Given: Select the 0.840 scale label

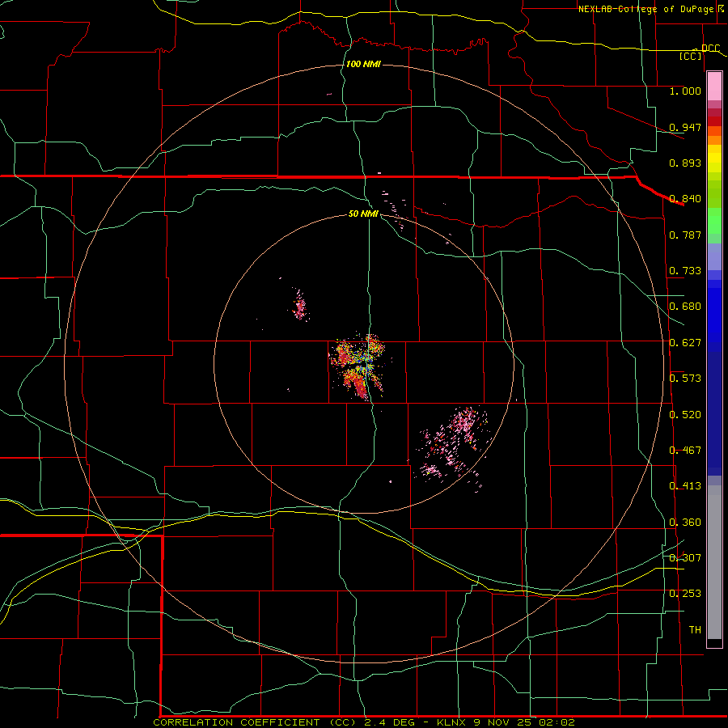Looking at the screenshot, I should coord(685,199).
